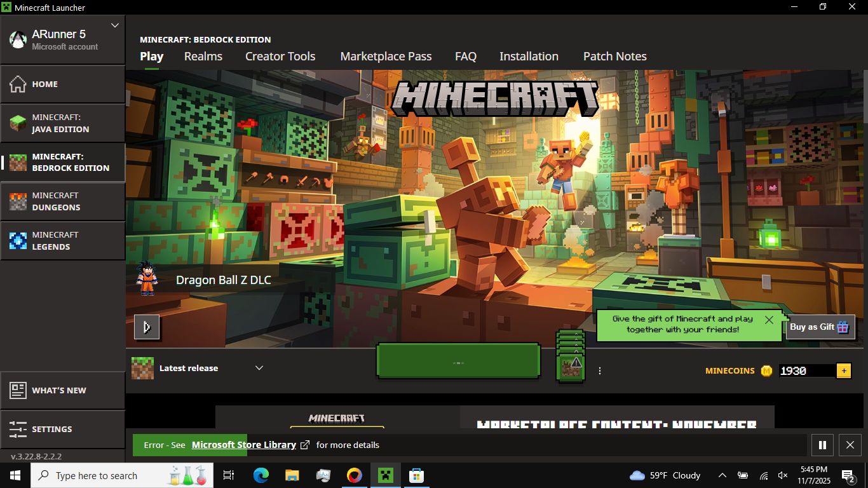Expand the ARunner 5 account menu
This screenshot has width=868, height=488.
115,25
